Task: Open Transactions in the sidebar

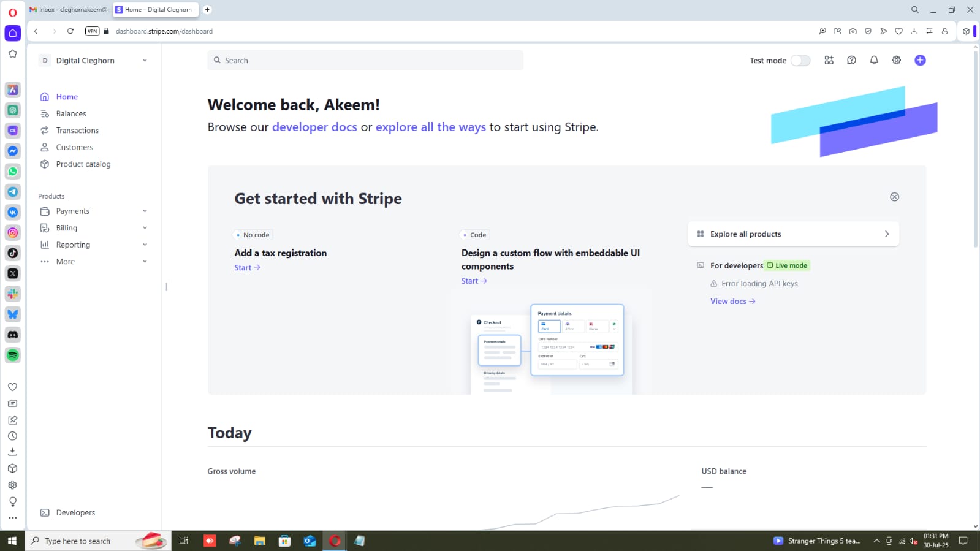Action: (77, 131)
